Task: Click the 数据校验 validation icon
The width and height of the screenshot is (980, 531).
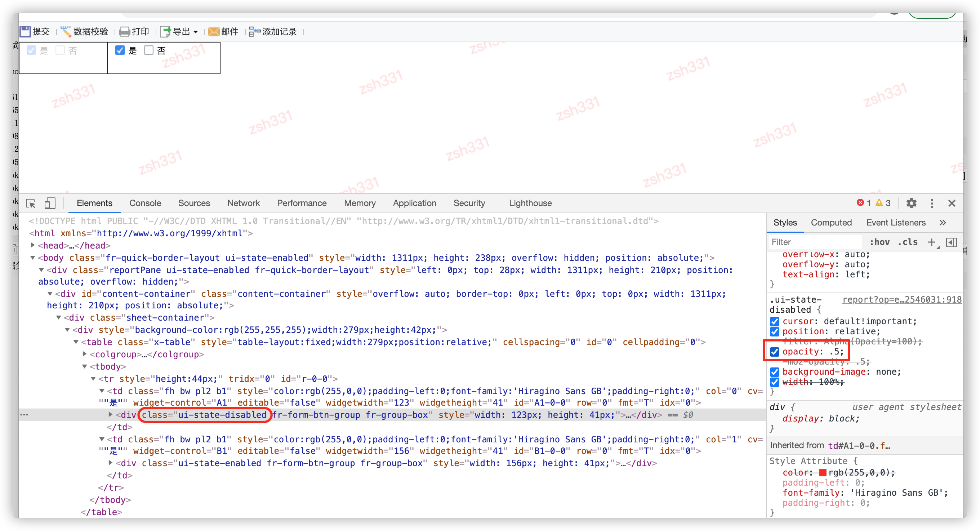Action: coord(66,32)
